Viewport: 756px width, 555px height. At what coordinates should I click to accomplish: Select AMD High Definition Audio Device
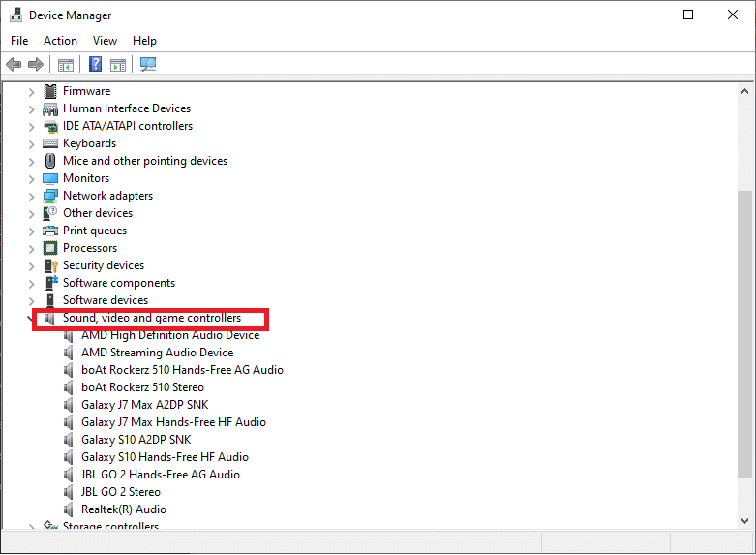[x=170, y=335]
